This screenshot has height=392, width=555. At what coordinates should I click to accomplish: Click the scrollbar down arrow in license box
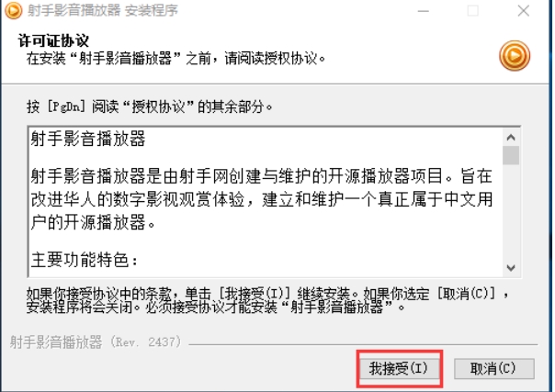(x=511, y=267)
